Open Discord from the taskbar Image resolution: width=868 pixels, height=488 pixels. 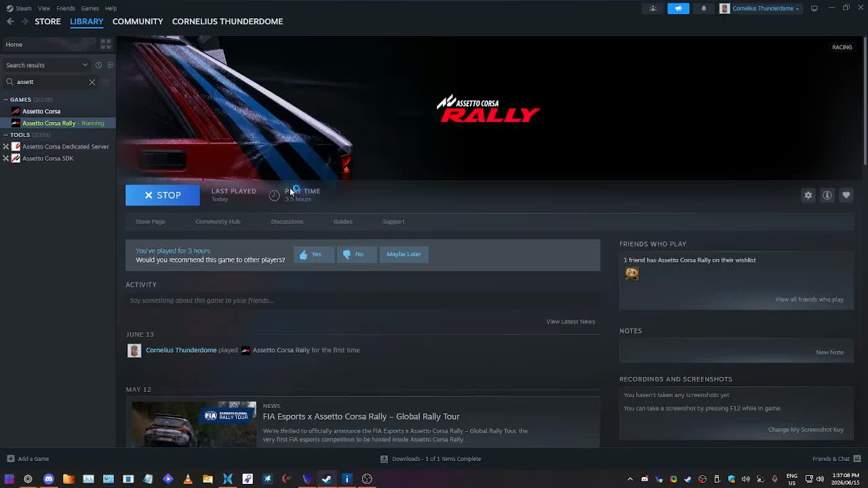click(x=48, y=479)
